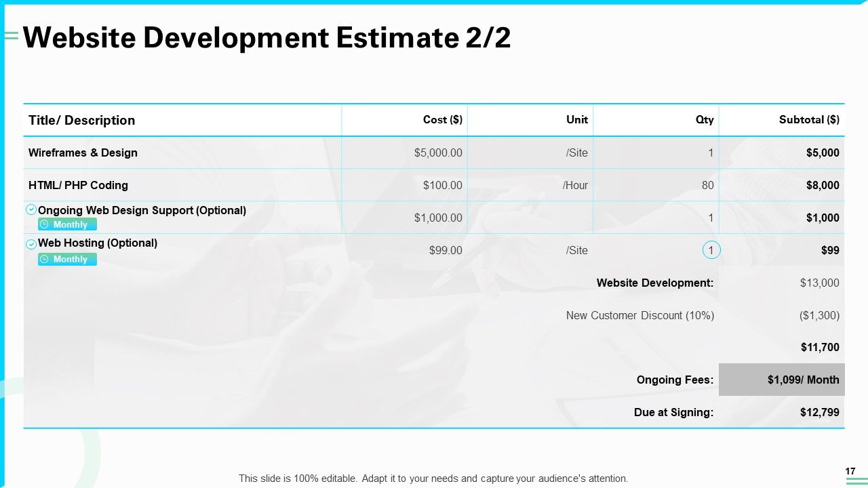Click the ($1,300) discount amount
The image size is (868, 488).
tap(818, 315)
